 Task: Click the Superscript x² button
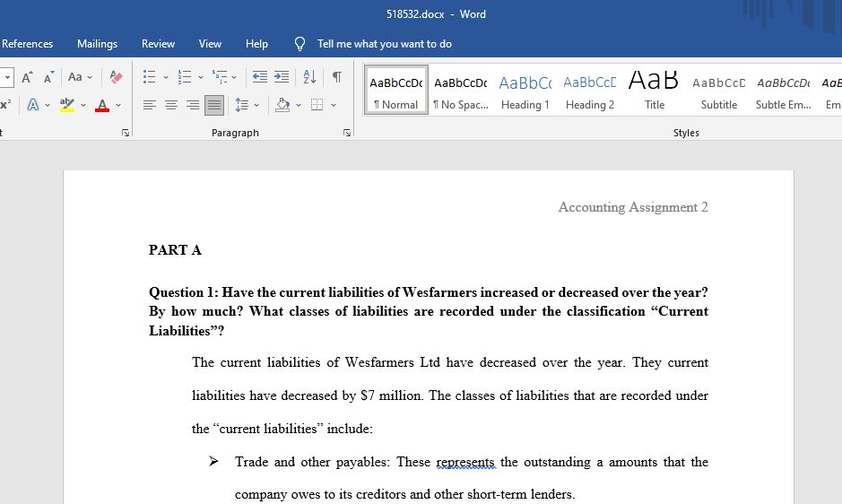pos(5,105)
